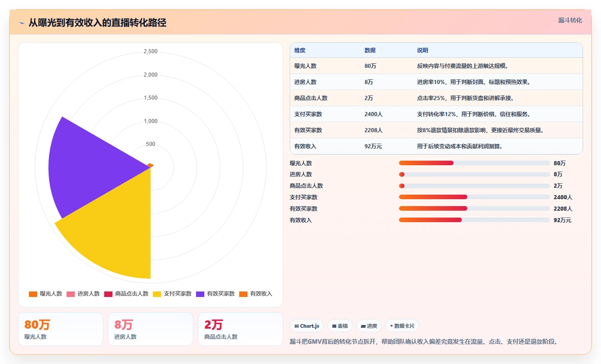The image size is (601, 364).
Task: Click the Chart.js chip
Action: point(307,326)
